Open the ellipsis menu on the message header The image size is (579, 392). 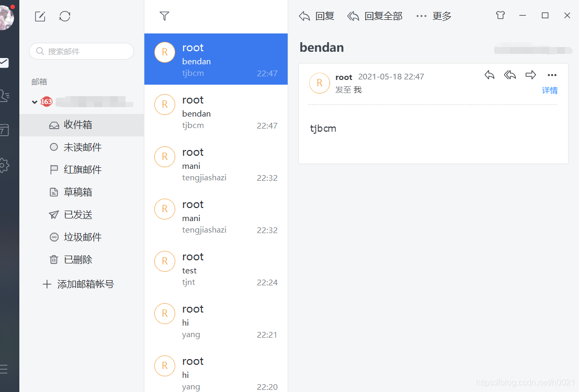[x=552, y=75]
